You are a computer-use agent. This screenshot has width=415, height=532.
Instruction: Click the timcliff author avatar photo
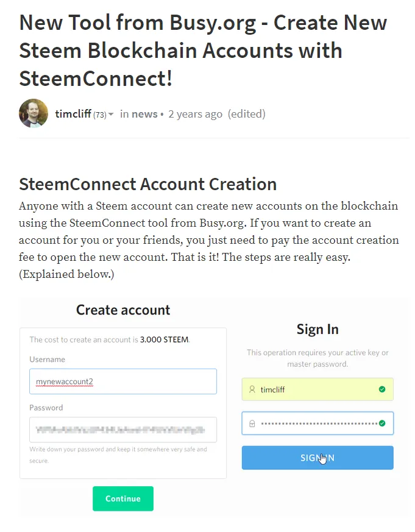(x=34, y=114)
